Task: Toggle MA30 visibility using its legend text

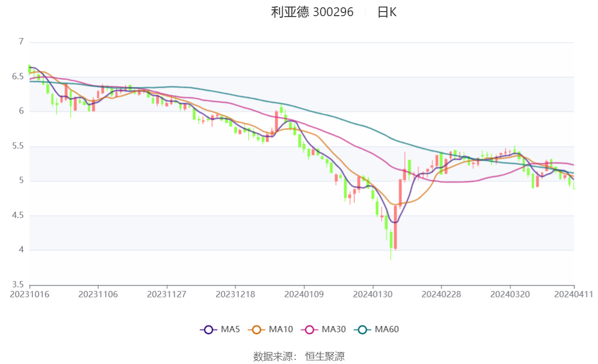Action: [x=334, y=330]
